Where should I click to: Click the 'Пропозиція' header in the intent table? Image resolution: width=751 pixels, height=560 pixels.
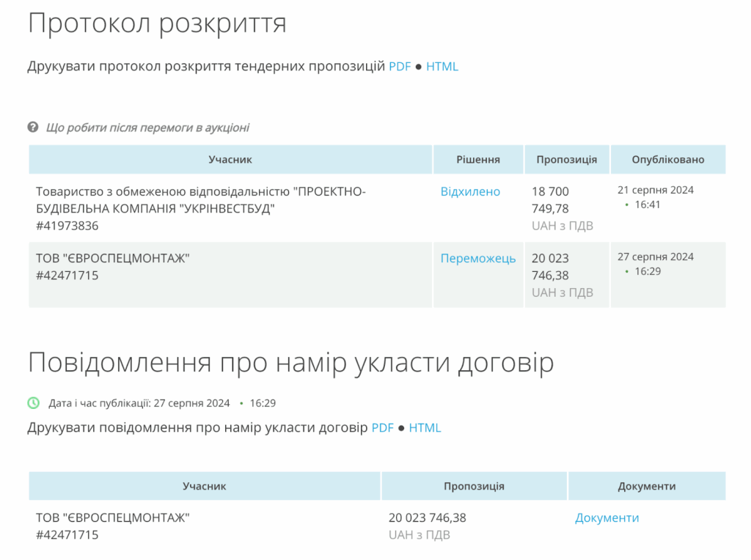coord(475,486)
